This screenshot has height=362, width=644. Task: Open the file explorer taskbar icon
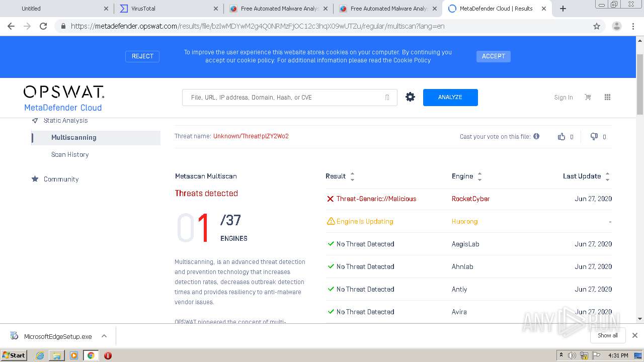pyautogui.click(x=57, y=355)
